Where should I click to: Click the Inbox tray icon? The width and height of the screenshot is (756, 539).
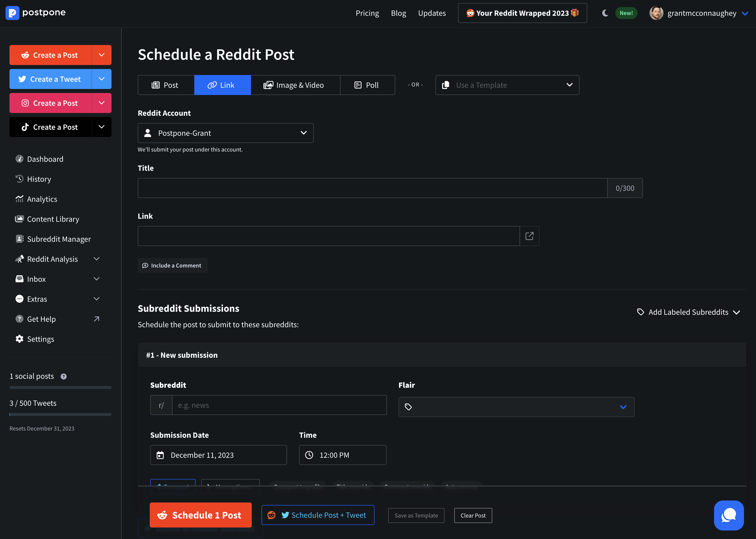pyautogui.click(x=19, y=279)
